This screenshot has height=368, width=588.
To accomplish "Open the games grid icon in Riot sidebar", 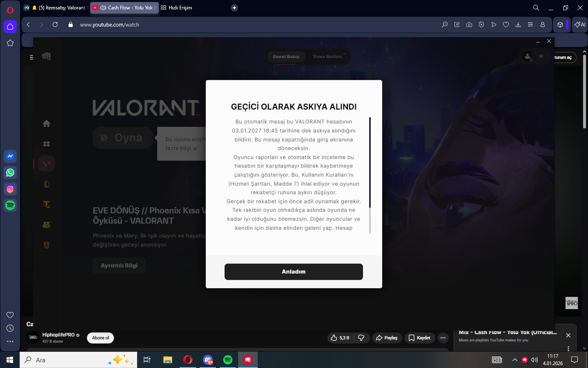I will pos(47,144).
